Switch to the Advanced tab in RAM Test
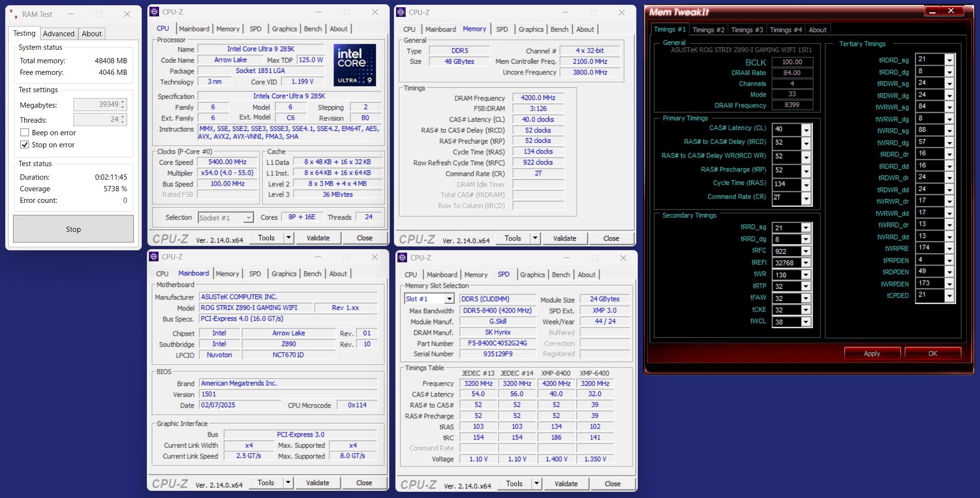This screenshot has width=980, height=498. click(x=59, y=33)
